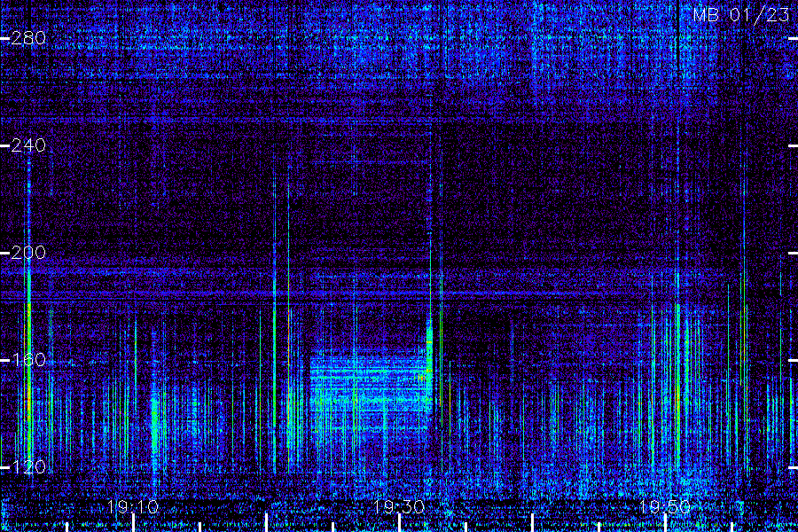Click the 19:50 time label
The image size is (798, 532).
point(665,506)
